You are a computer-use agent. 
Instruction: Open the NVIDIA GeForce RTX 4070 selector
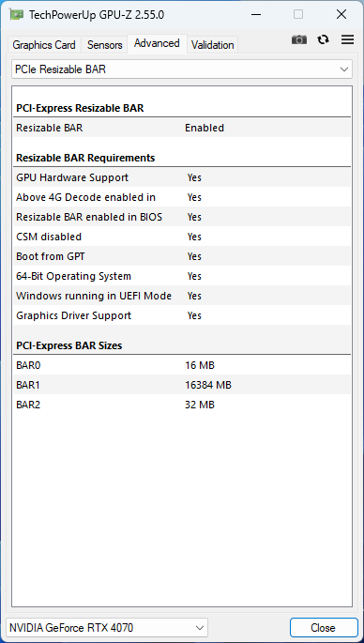click(107, 627)
